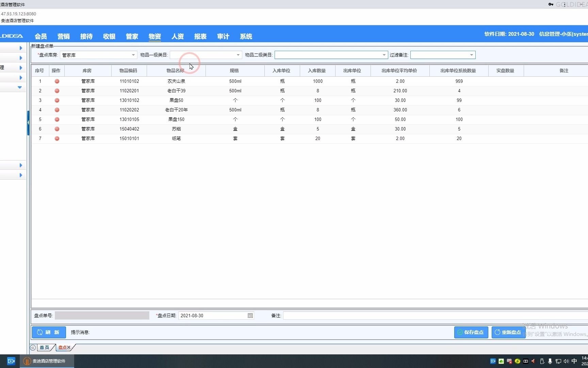Screen dimensions: 588x368
Task: Remove row 4 老白干20年 with red icon
Action: coord(57,110)
